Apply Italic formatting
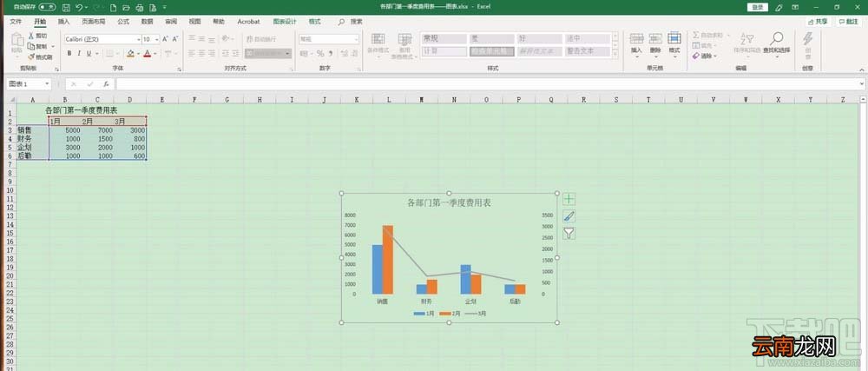This screenshot has width=868, height=371. (79, 54)
